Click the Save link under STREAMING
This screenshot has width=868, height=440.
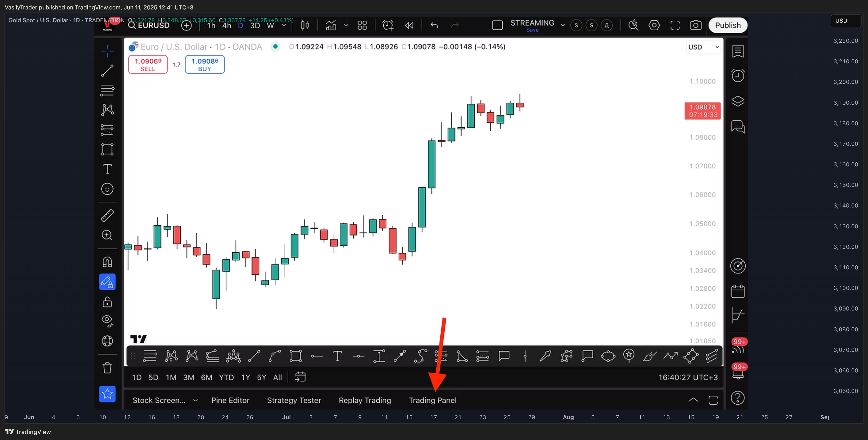tap(532, 30)
